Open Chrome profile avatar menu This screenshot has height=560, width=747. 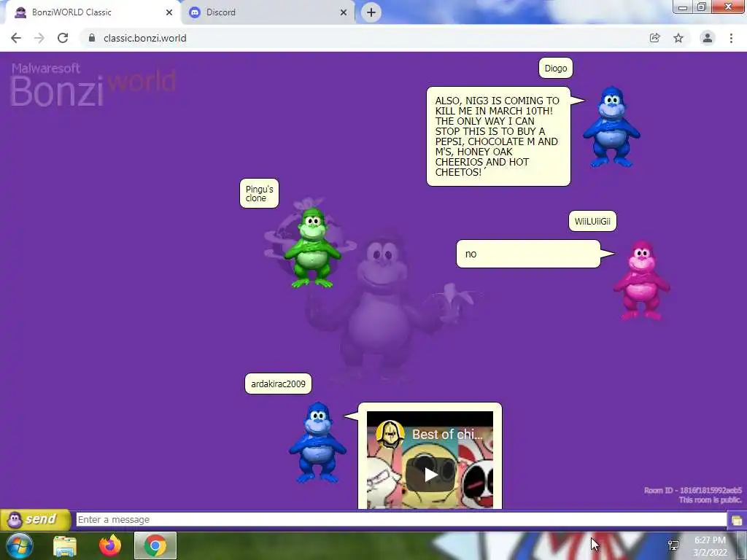[x=708, y=38]
